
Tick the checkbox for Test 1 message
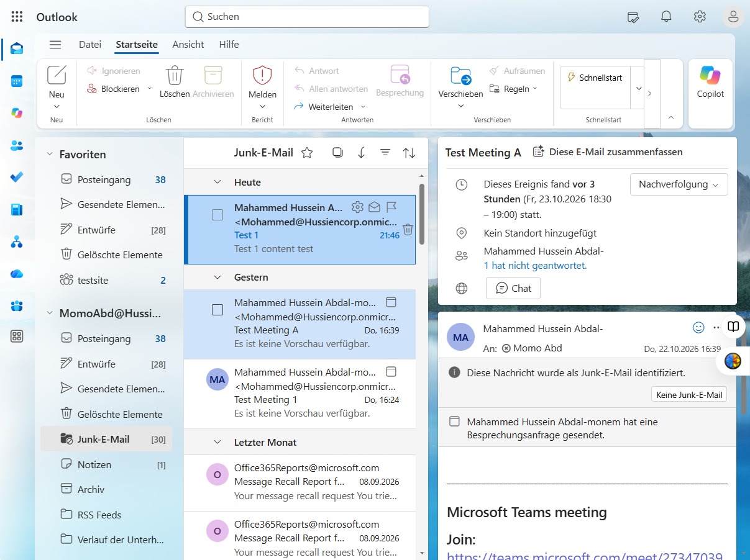pyautogui.click(x=217, y=215)
